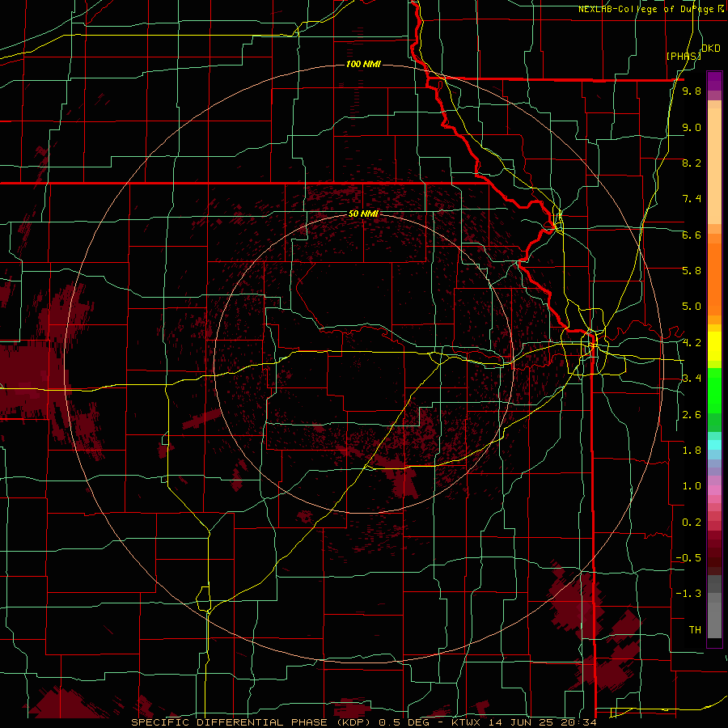Image resolution: width=728 pixels, height=728 pixels.
Task: Select the 7.4 scale value
Action: [692, 199]
